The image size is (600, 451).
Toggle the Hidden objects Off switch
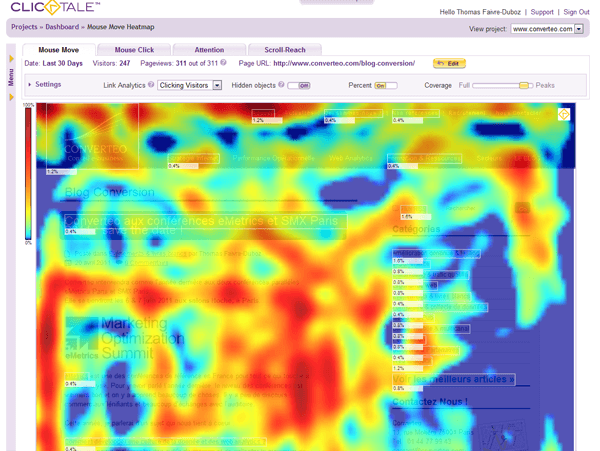point(299,85)
